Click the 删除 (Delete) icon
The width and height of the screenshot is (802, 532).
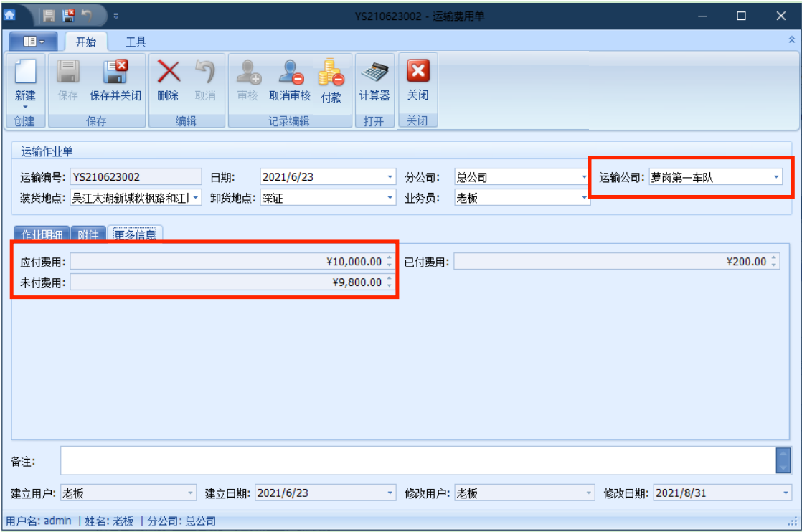[x=167, y=81]
